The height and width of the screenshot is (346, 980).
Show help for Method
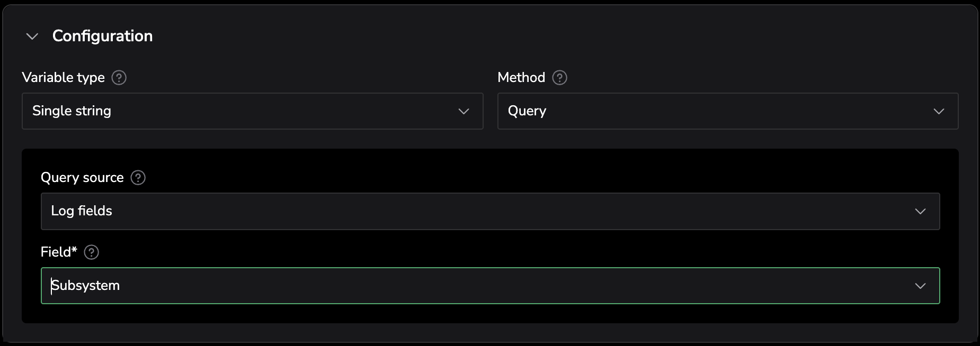pos(559,78)
